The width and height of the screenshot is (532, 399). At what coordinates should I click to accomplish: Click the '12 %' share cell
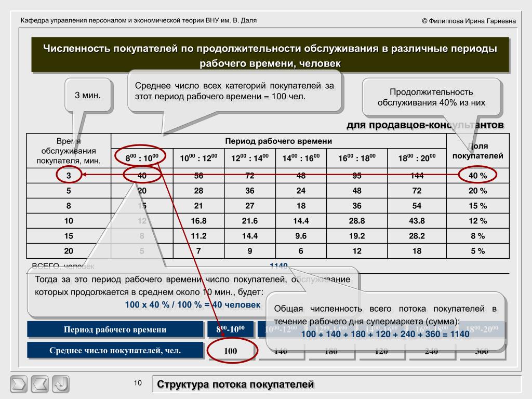pyautogui.click(x=478, y=221)
